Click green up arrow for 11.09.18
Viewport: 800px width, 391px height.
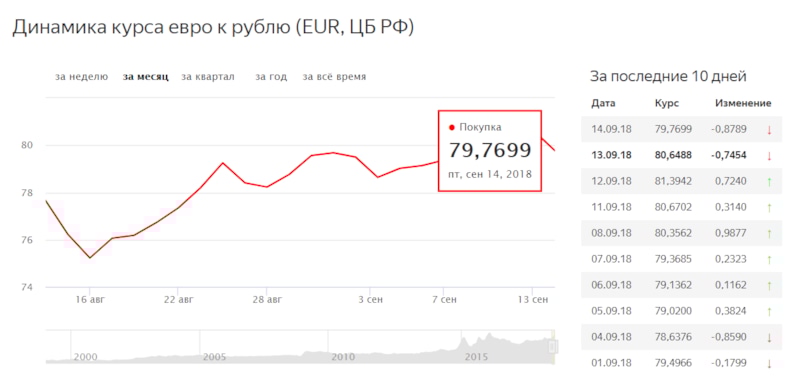(x=769, y=207)
